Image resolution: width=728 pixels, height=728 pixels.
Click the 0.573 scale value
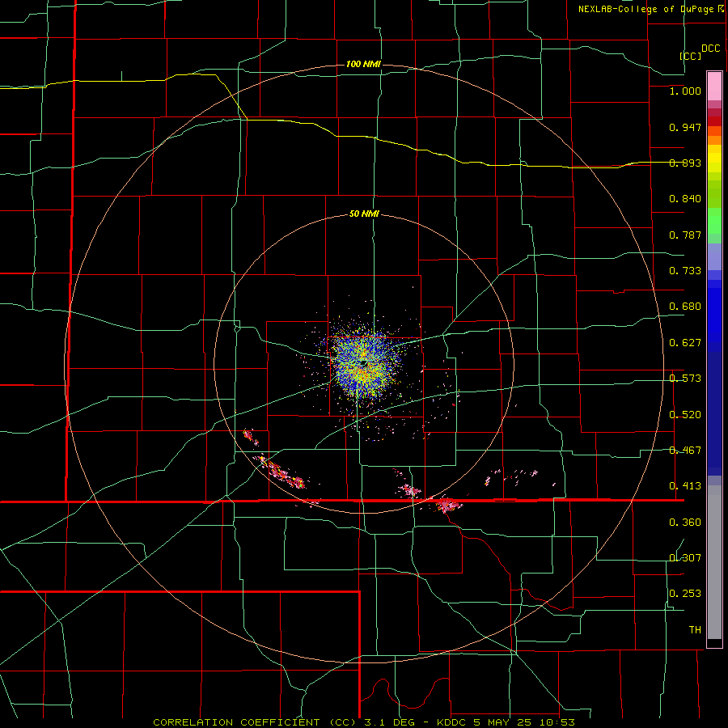pyautogui.click(x=685, y=379)
